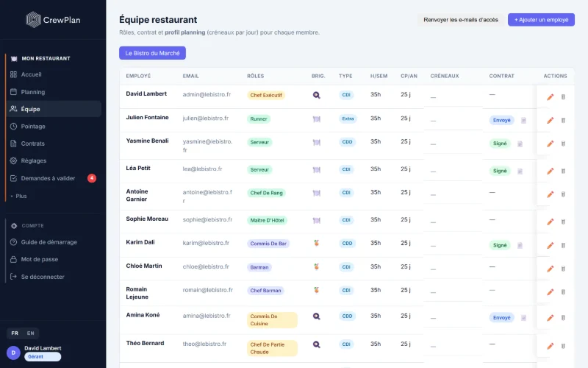Viewport: 588px width, 368px height.
Task: Select Équipe in the sidebar
Action: click(53, 109)
